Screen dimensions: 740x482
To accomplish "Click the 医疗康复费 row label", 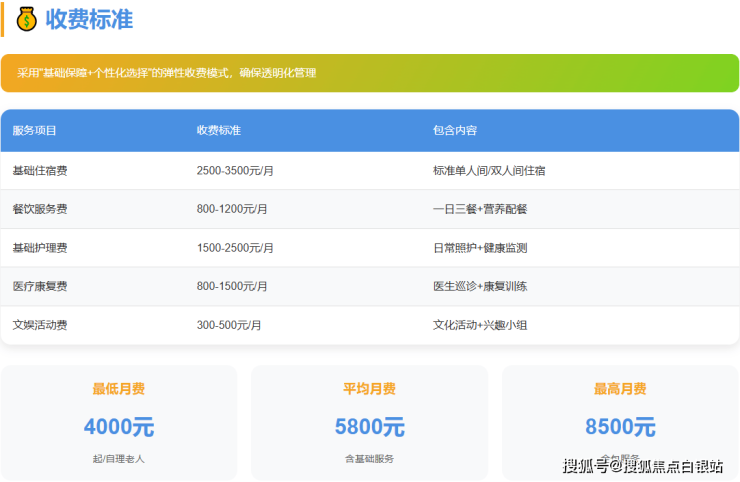I will pos(40,286).
